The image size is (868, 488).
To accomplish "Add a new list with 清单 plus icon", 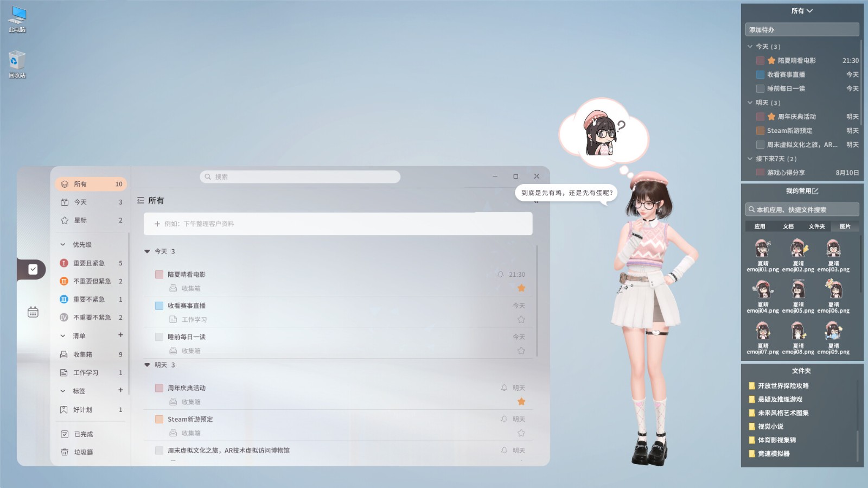I will (x=120, y=335).
